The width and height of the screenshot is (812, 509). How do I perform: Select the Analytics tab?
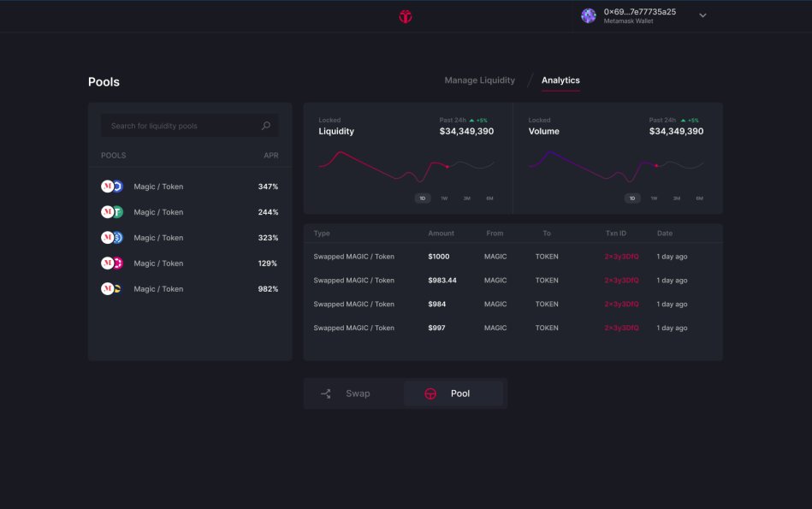pos(560,80)
